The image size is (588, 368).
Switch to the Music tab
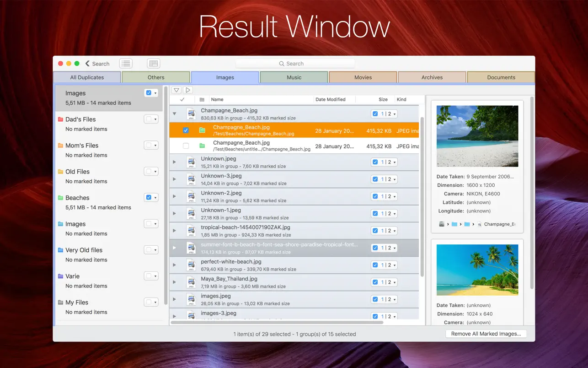click(x=294, y=77)
